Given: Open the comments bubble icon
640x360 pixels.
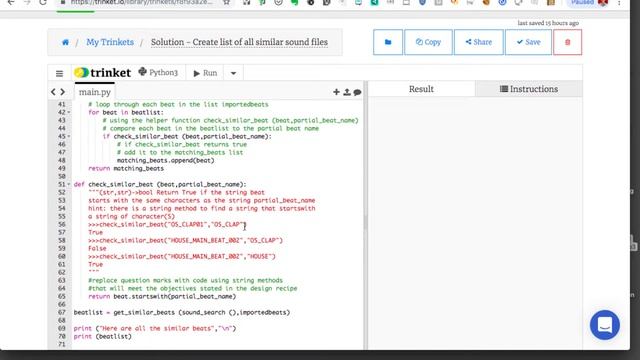Looking at the screenshot, I should 358,92.
